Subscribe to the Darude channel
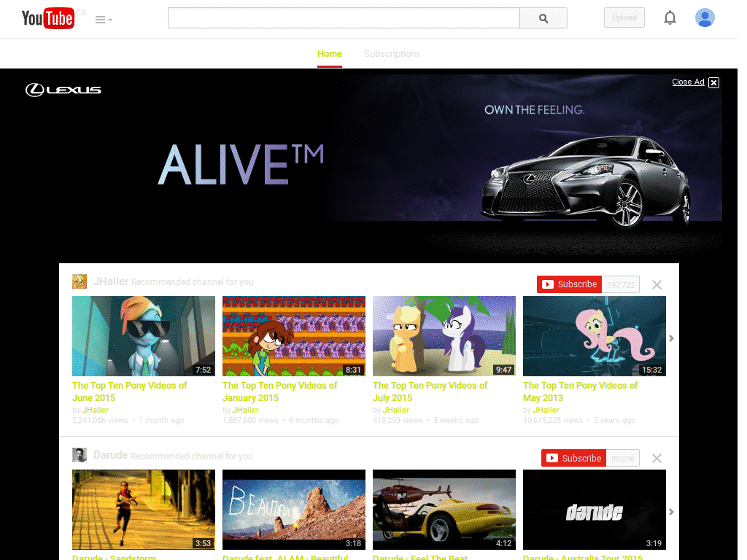Viewport: 747px width, 560px height. point(573,458)
